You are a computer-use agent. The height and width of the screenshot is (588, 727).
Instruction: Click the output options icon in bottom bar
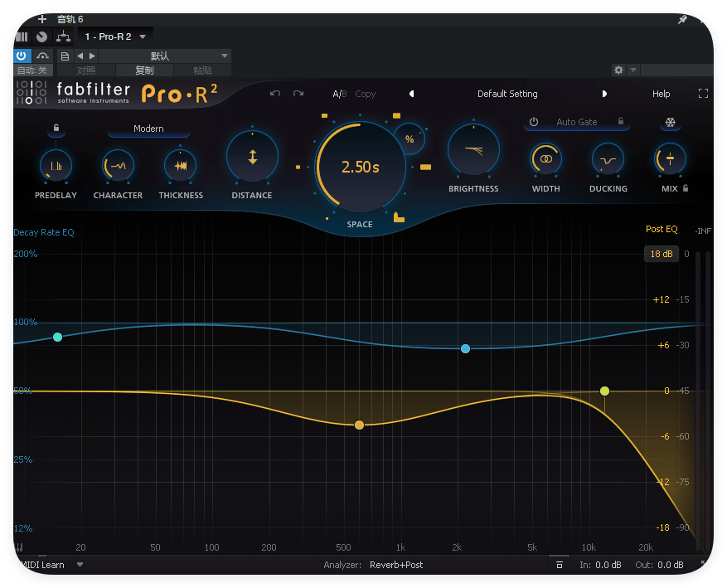click(560, 565)
